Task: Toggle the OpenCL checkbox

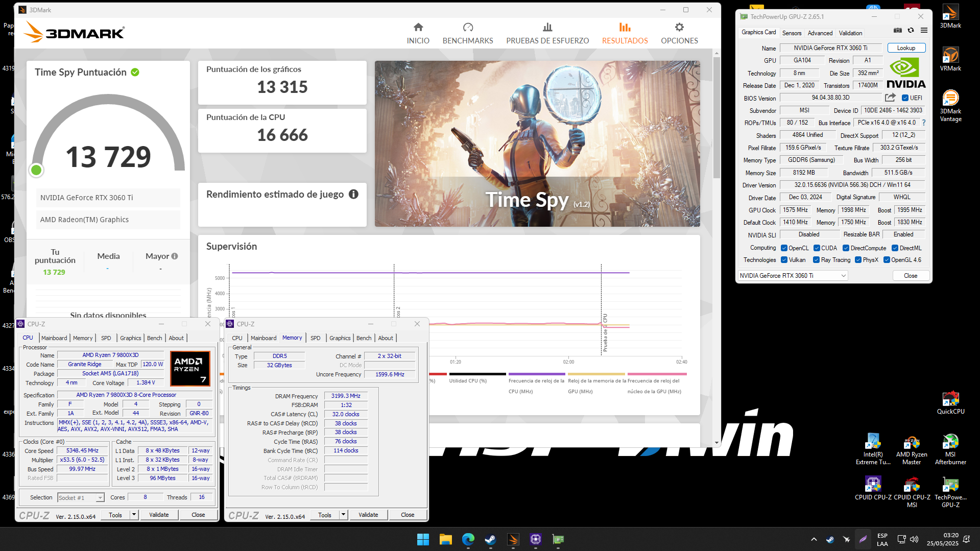Action: pyautogui.click(x=784, y=248)
